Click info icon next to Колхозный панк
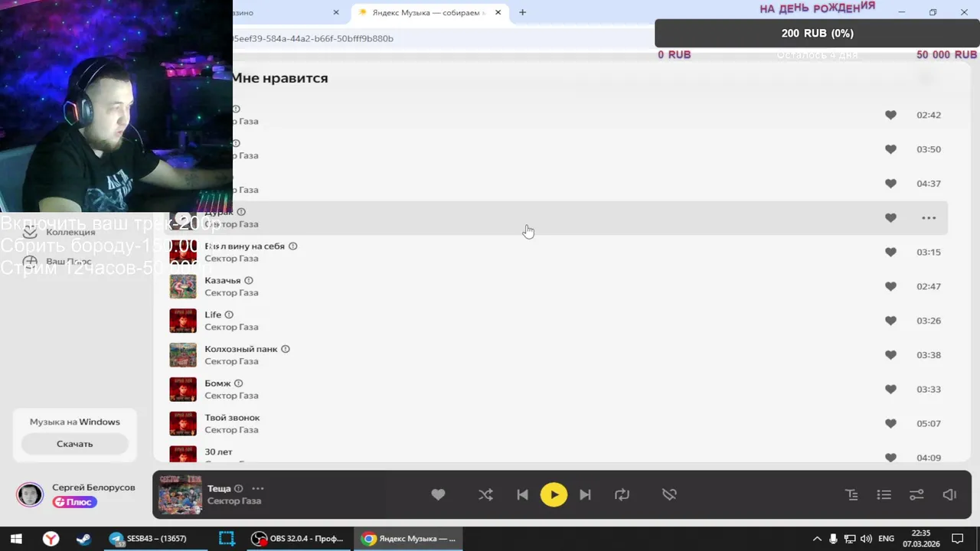 coord(286,349)
